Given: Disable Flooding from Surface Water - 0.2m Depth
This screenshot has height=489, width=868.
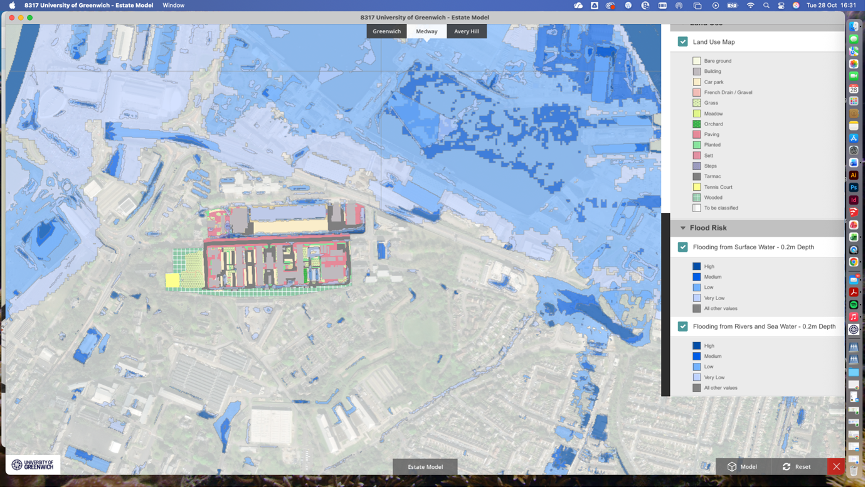Looking at the screenshot, I should [683, 247].
